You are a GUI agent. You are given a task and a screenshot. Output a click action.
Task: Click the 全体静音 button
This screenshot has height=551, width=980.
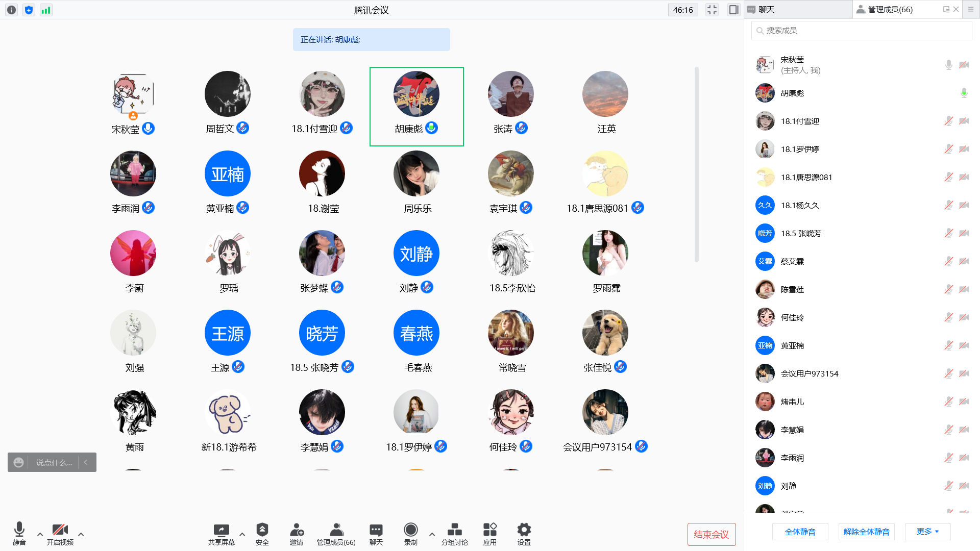click(x=800, y=532)
